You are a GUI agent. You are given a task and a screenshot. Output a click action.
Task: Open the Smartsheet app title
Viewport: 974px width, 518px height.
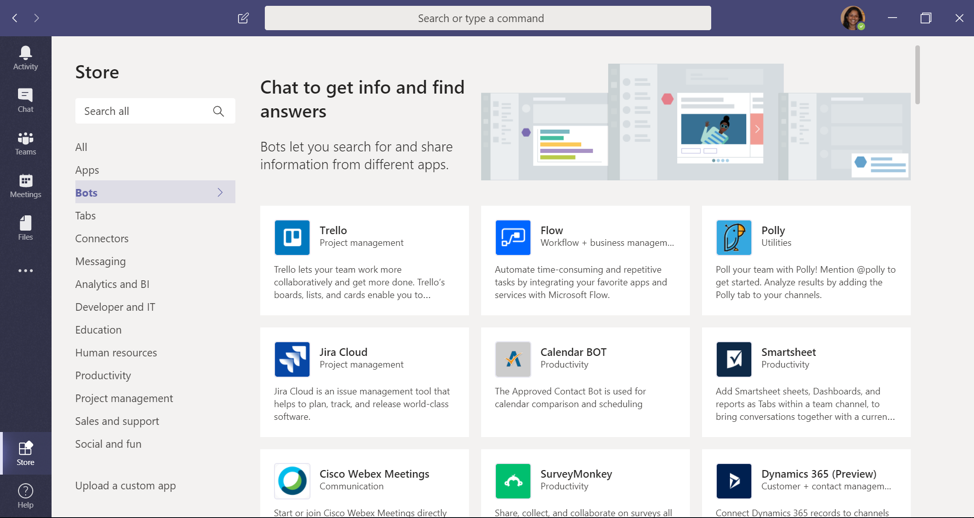click(789, 352)
